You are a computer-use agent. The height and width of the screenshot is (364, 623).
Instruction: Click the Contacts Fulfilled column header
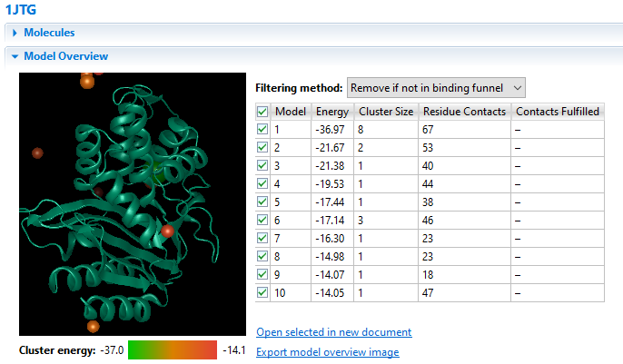[x=558, y=112]
